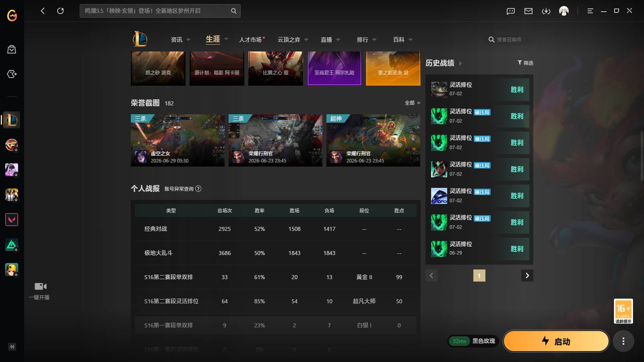644x362 pixels.
Task: Click the 经典对战 row in the stats table
Action: (276, 229)
